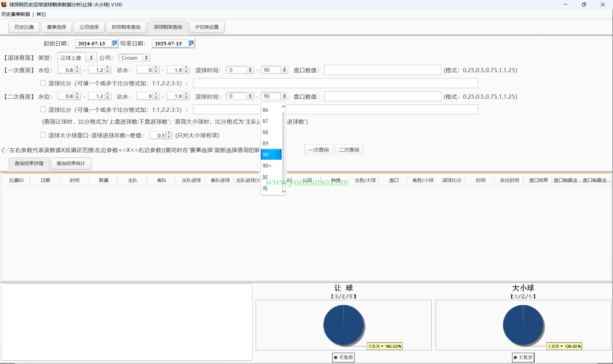Image resolution: width=613 pixels, height=364 pixels.
Task: Select 90+ in the open dropdown list
Action: pyautogui.click(x=271, y=166)
